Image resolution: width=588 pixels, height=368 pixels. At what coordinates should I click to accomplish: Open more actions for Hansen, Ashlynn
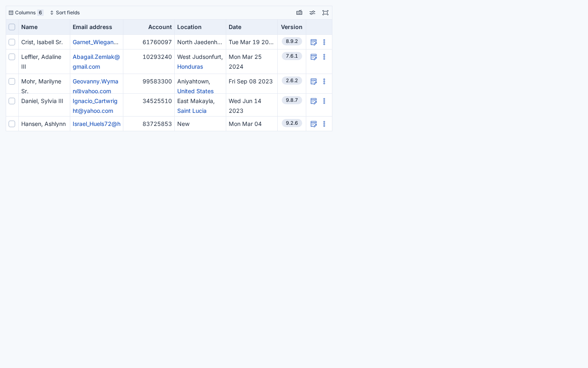[324, 124]
